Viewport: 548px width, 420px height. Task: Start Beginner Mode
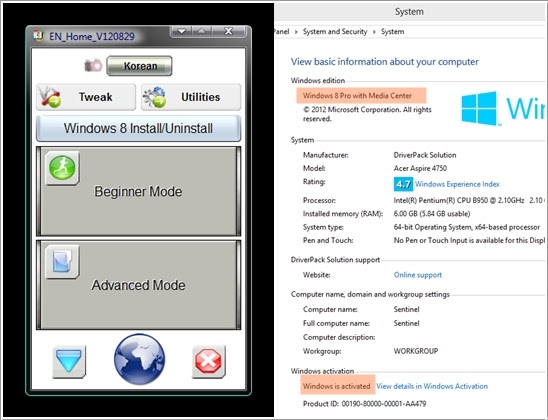tap(138, 191)
